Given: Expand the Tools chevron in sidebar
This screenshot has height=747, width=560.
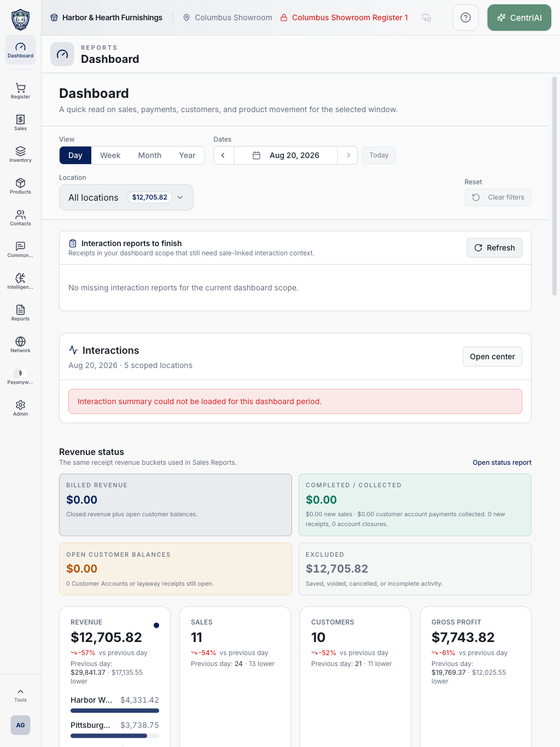Looking at the screenshot, I should tap(20, 692).
